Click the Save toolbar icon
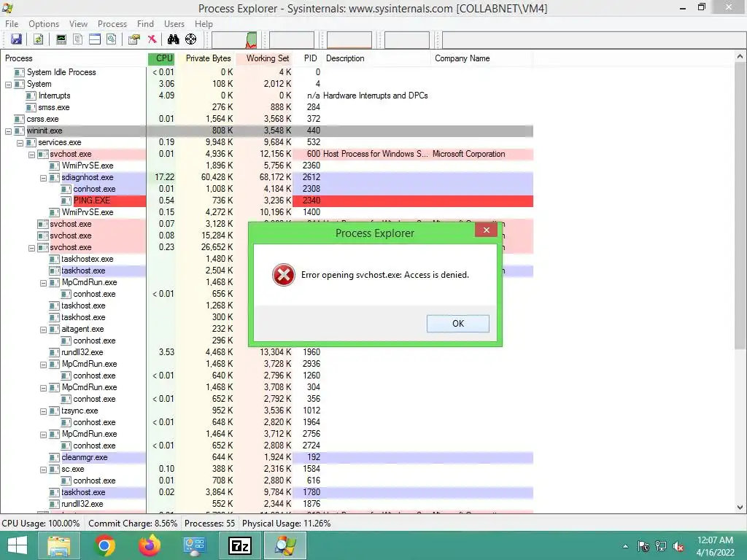The image size is (747, 560). pyautogui.click(x=16, y=39)
